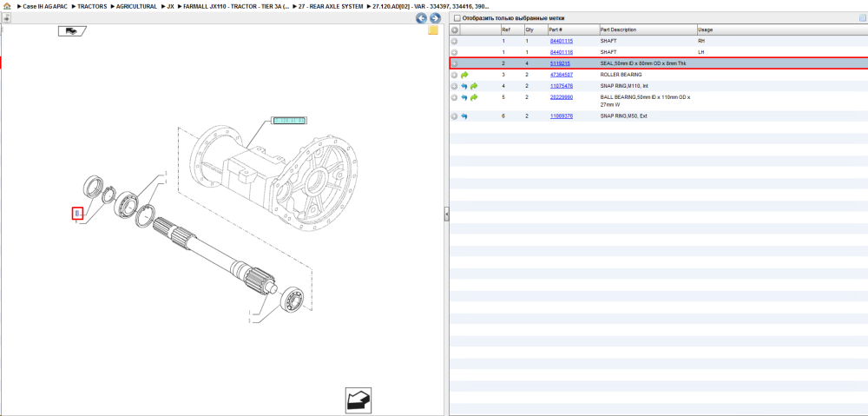Image resolution: width=868 pixels, height=416 pixels.
Task: Add SNAP RING M110 using its circle icon
Action: [454, 86]
